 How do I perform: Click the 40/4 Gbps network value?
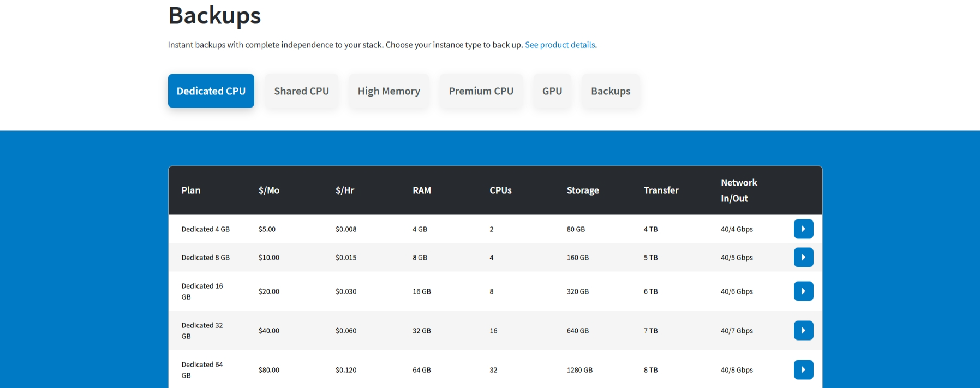tap(737, 229)
